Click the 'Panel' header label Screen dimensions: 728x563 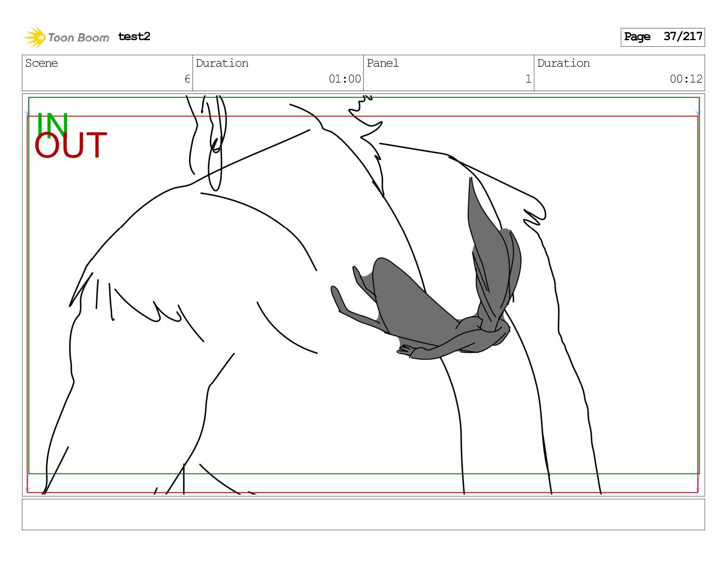[x=383, y=63]
